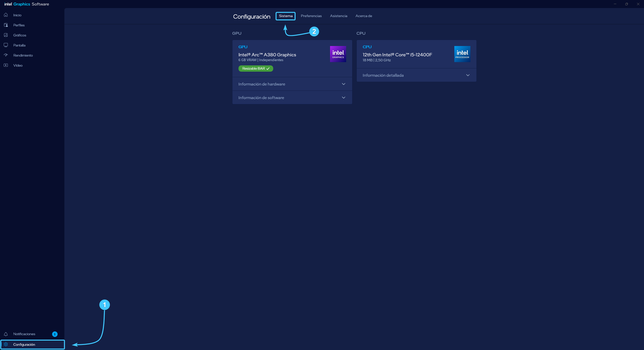Expand Información de software section
This screenshot has height=350, width=644.
pos(292,98)
